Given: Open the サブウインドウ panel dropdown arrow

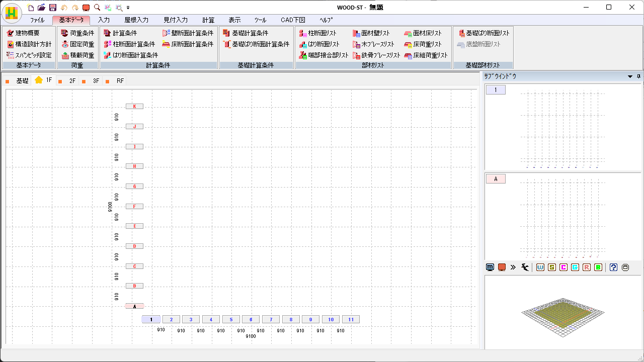Looking at the screenshot, I should [630, 76].
